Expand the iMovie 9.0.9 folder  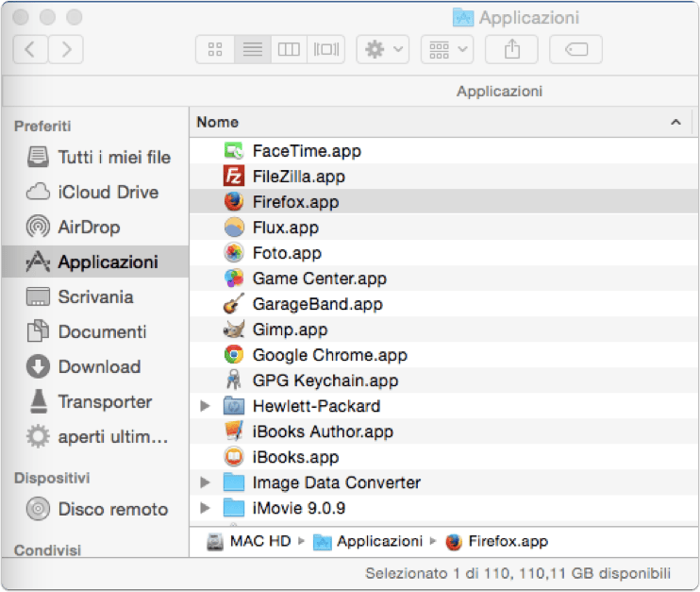pyautogui.click(x=205, y=508)
